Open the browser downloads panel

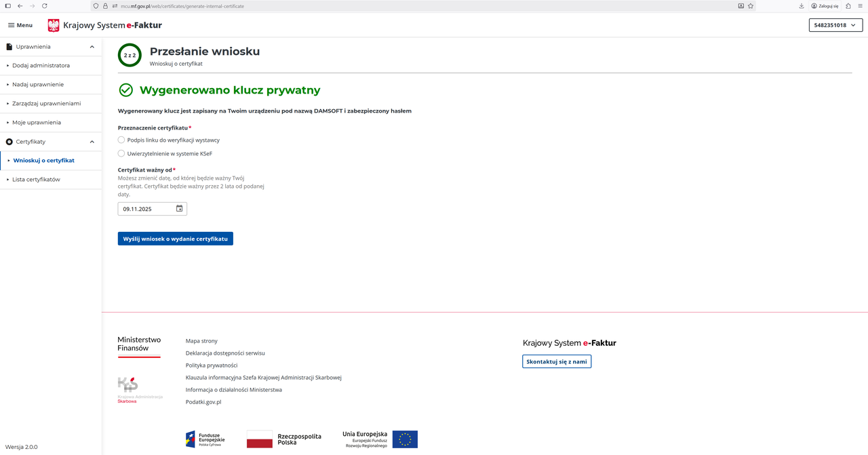(802, 6)
